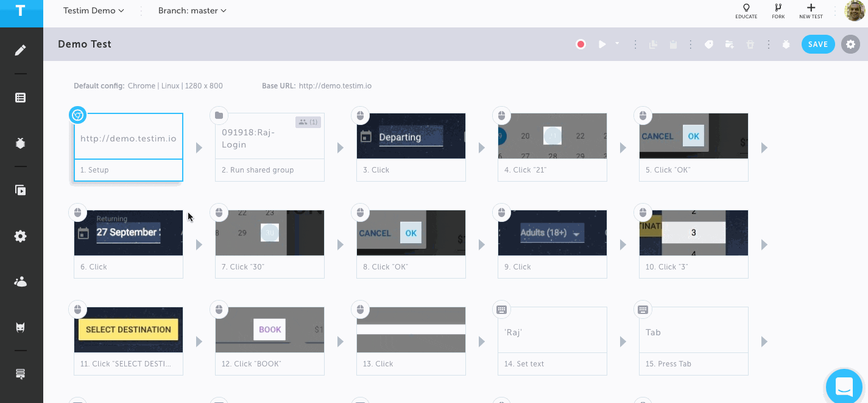Select step 2 Run shared group

tap(269, 147)
